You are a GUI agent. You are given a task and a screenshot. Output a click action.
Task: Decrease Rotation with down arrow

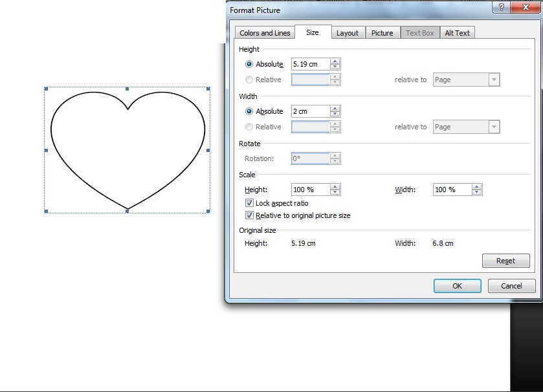click(x=335, y=161)
